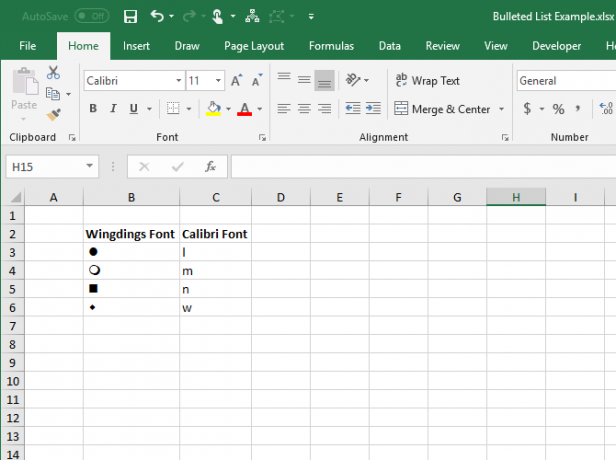
Task: Switch to the Formulas tab
Action: [x=331, y=46]
